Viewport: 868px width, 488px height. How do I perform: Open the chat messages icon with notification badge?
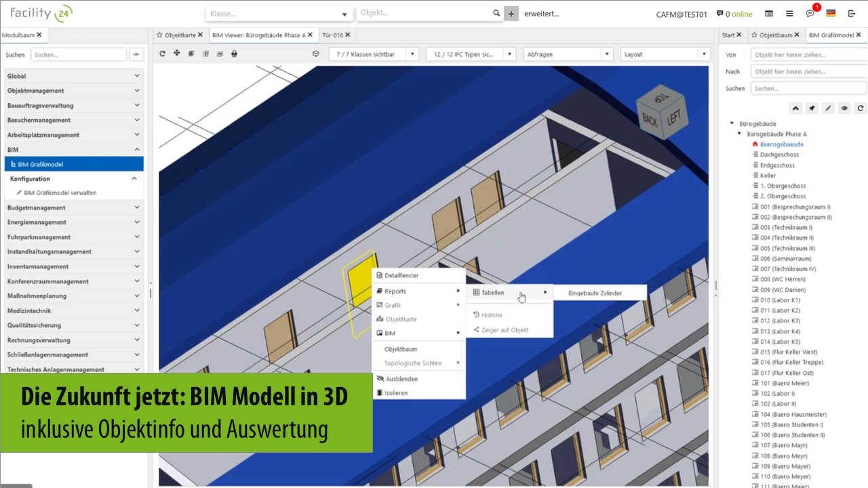coord(810,14)
